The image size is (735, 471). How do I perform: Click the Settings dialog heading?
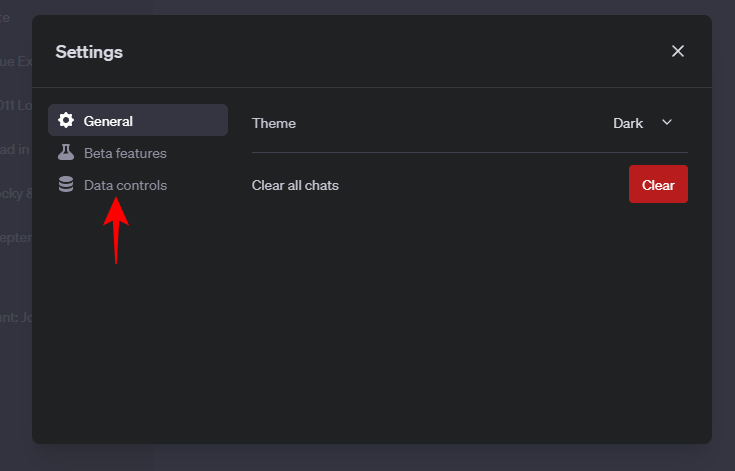pos(89,52)
